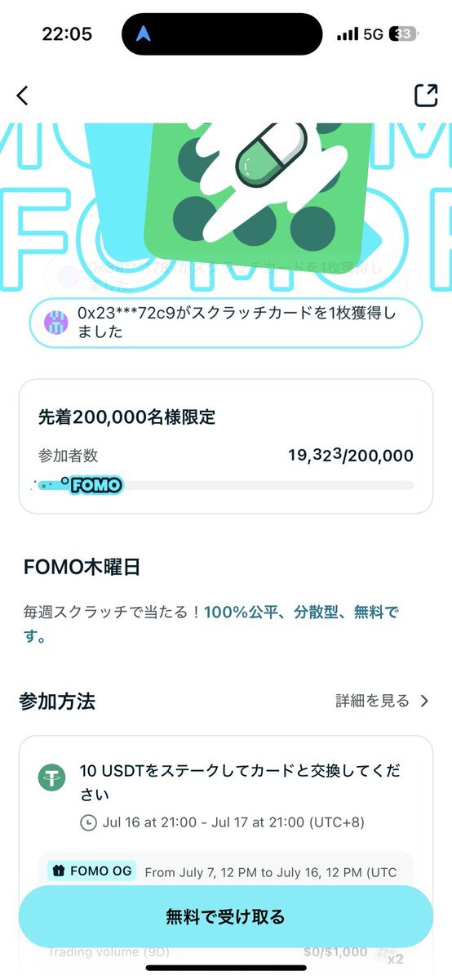Tap the FOMO OG gift badge
The image size is (452, 980).
coord(91,871)
